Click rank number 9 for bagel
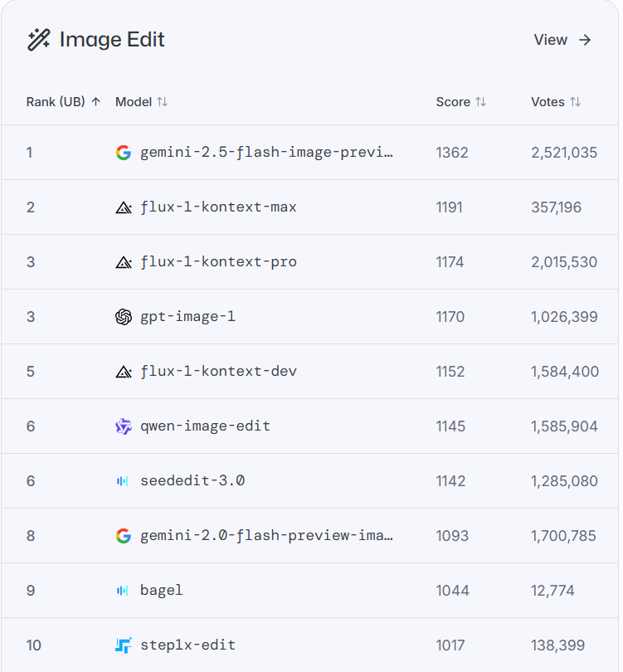The height and width of the screenshot is (672, 623). (31, 591)
